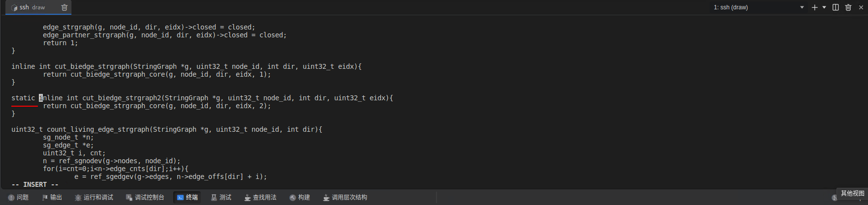
Task: Open the 输出 (Output) panel tab
Action: (x=52, y=197)
